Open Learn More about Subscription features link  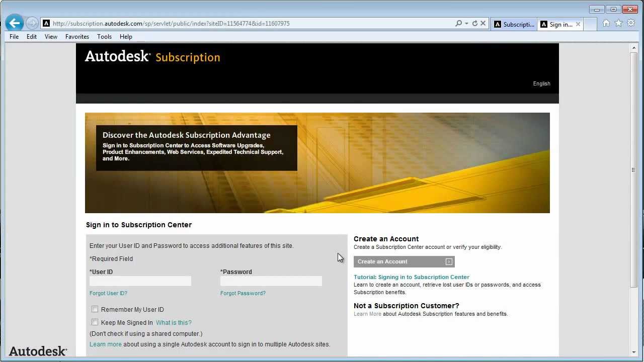click(x=367, y=314)
